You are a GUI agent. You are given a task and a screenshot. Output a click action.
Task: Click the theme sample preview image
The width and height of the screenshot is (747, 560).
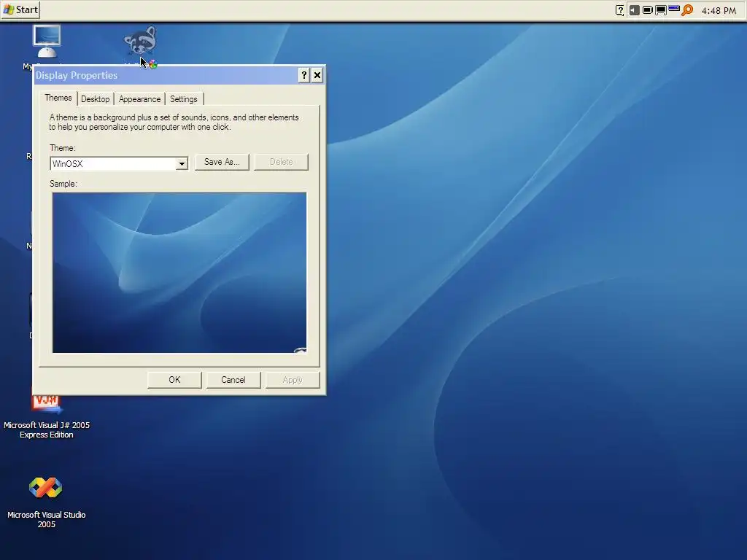pos(179,273)
